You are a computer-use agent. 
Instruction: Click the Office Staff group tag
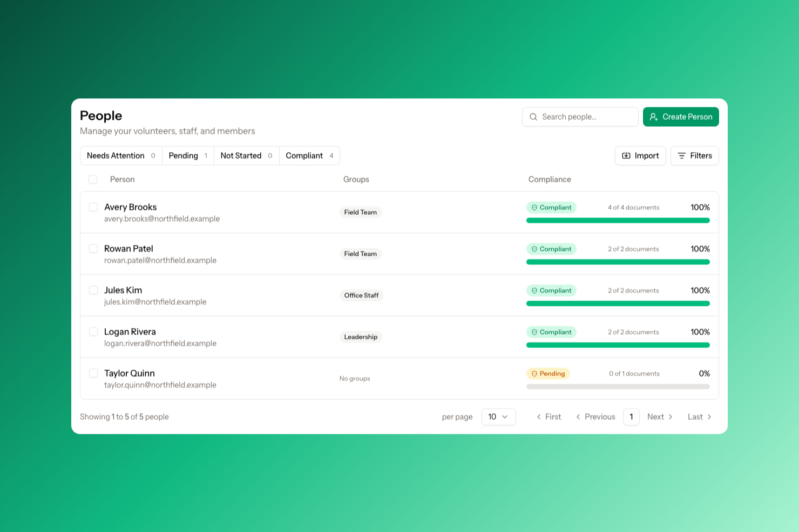click(361, 295)
